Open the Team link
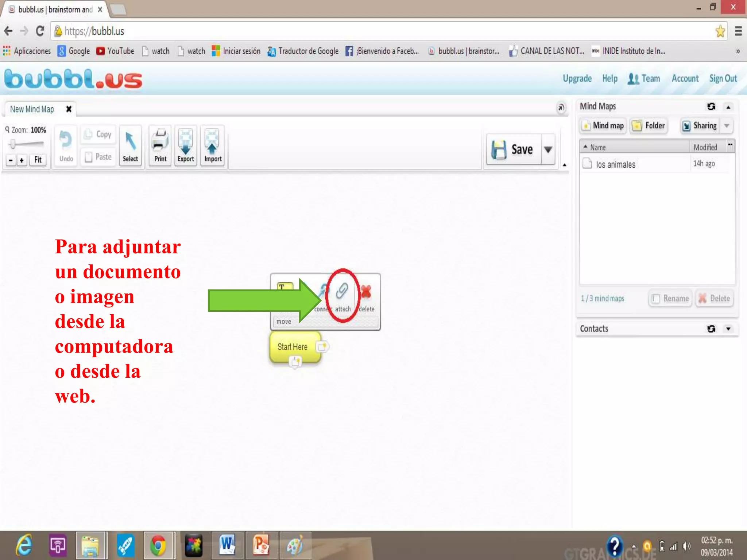The width and height of the screenshot is (747, 560). [x=644, y=78]
